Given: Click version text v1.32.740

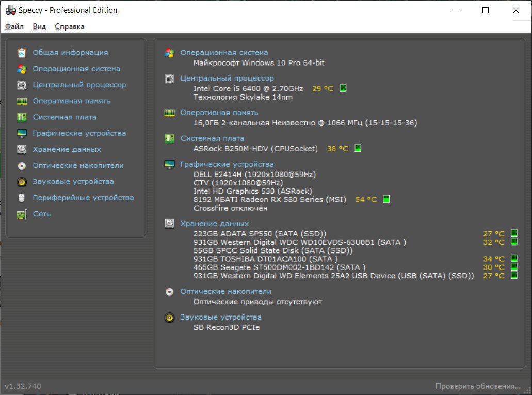Looking at the screenshot, I should tap(23, 386).
